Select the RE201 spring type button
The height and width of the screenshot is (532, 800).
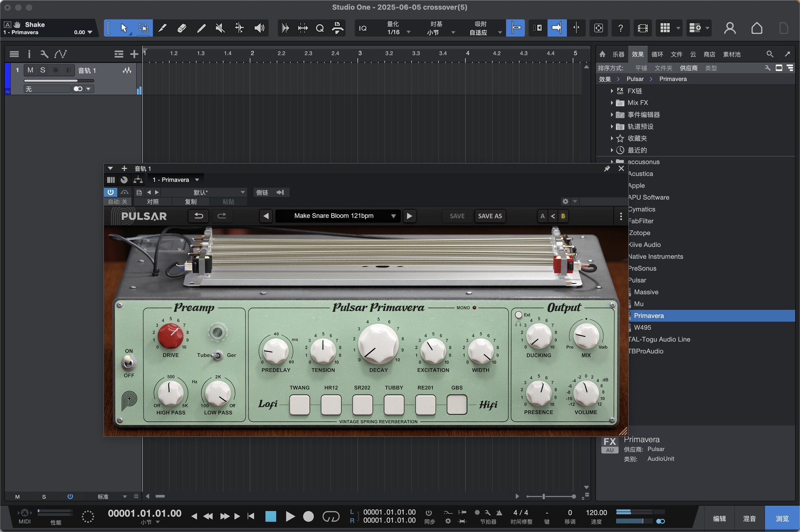[x=425, y=405]
